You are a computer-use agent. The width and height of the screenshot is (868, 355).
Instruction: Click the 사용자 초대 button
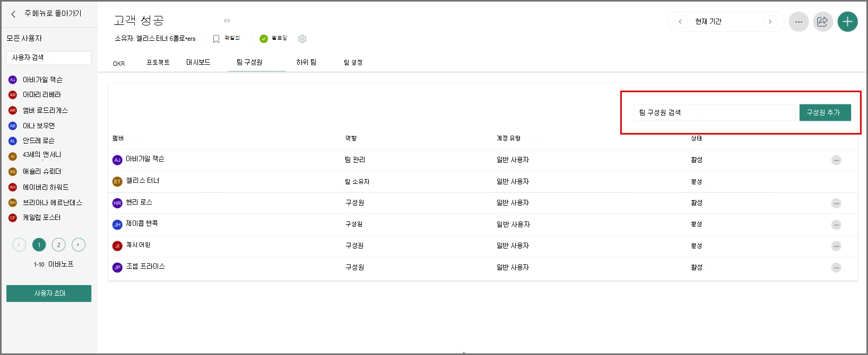49,294
